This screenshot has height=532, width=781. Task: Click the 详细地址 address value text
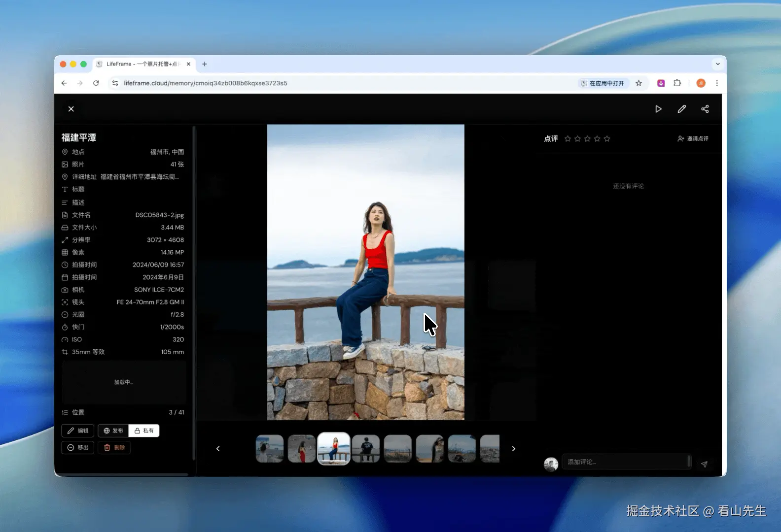tap(140, 177)
